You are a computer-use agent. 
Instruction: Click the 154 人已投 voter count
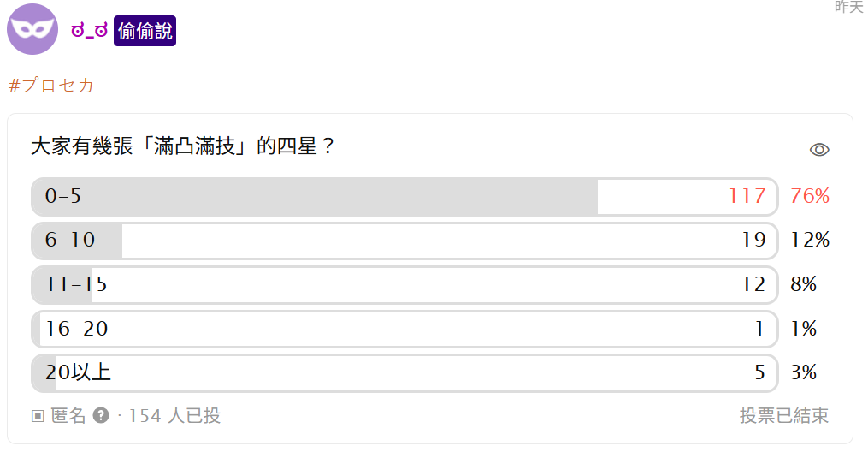(174, 416)
